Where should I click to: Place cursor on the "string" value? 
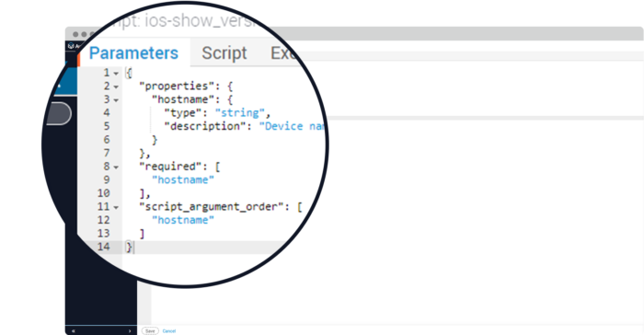coord(240,113)
